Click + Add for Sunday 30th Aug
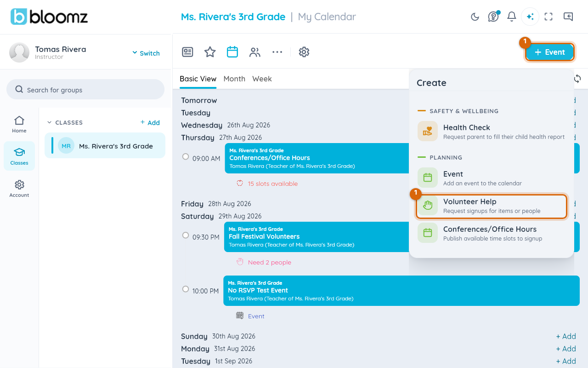 click(566, 336)
